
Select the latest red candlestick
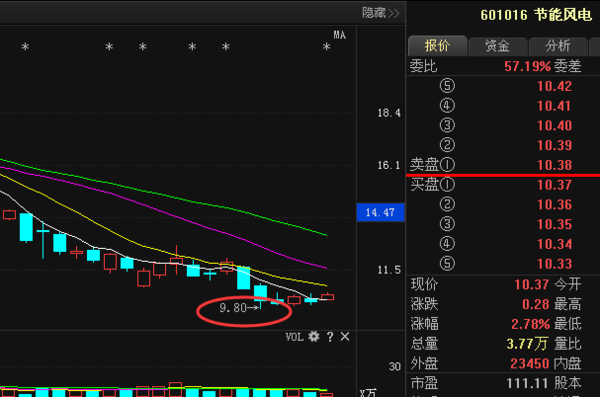pos(328,297)
